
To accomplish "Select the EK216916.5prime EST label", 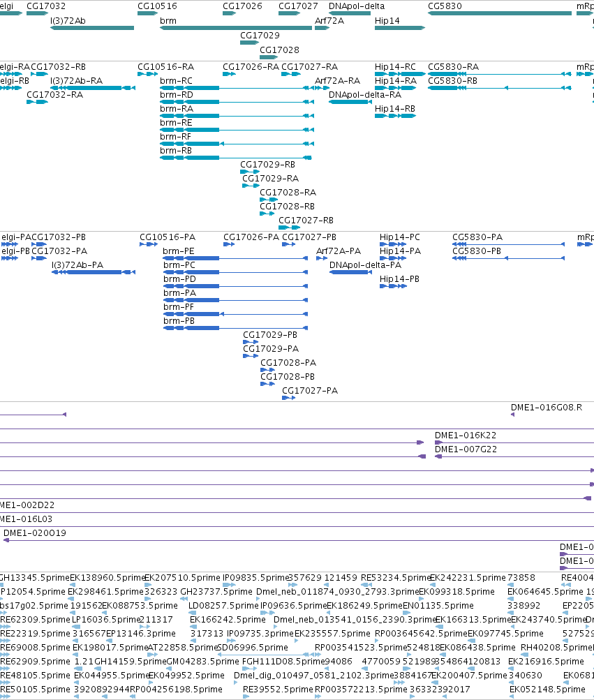I will click(546, 662).
